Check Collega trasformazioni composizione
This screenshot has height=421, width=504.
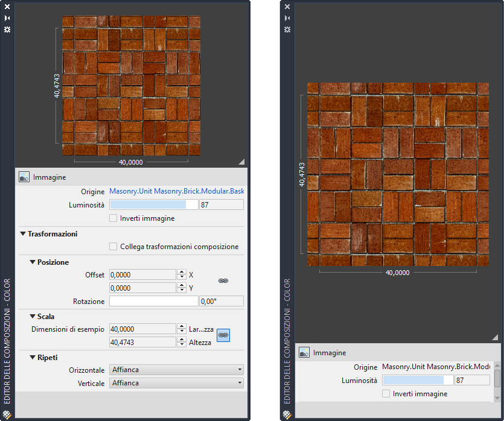pos(113,247)
